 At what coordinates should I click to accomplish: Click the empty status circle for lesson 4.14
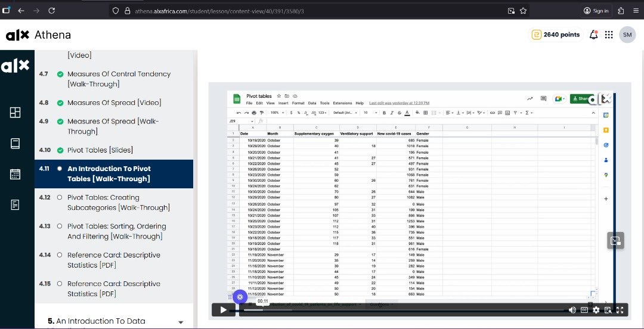60,255
